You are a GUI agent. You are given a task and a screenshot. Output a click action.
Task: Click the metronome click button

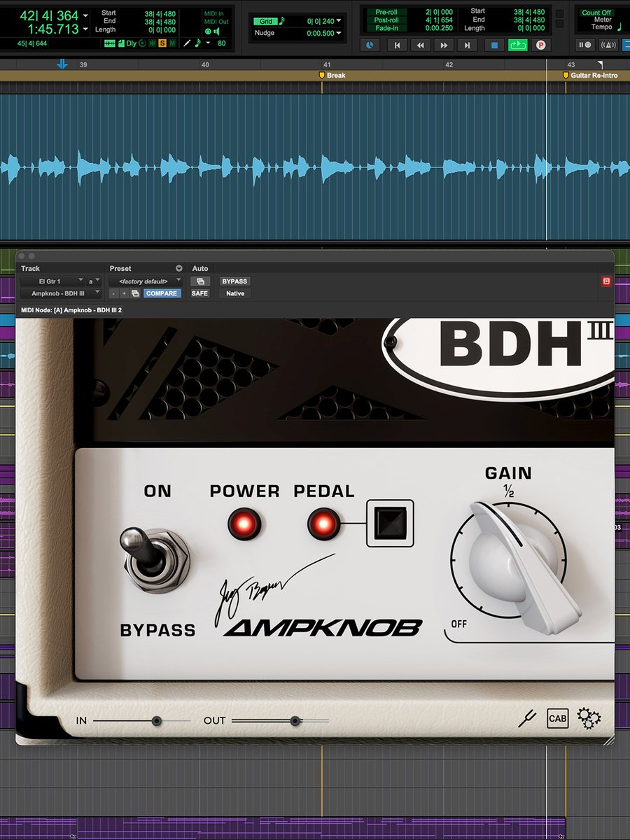[608, 45]
